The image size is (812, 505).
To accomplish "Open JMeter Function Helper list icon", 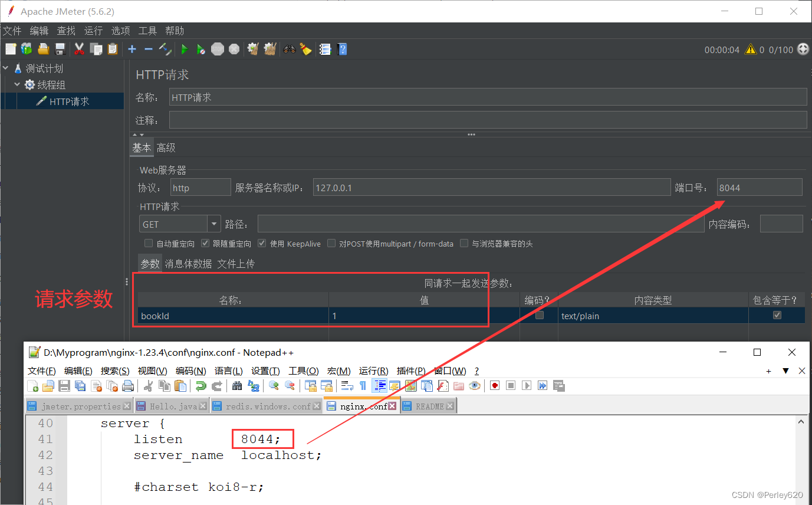I will tap(325, 50).
